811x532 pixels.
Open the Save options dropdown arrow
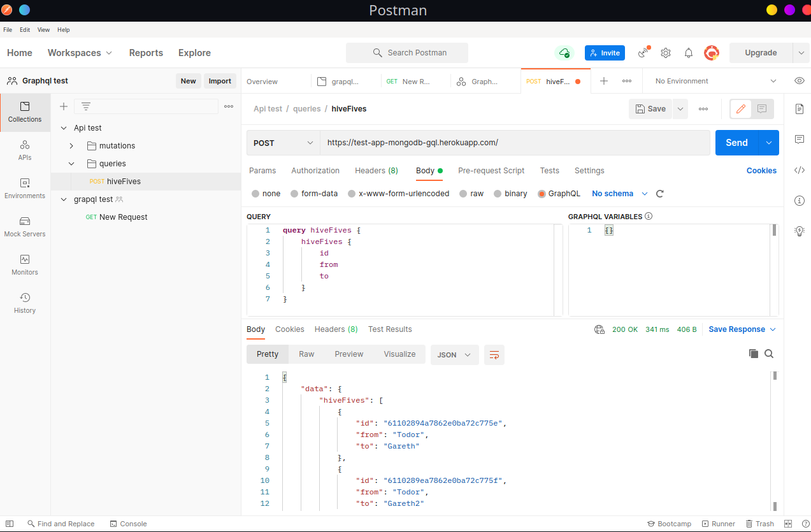click(680, 109)
